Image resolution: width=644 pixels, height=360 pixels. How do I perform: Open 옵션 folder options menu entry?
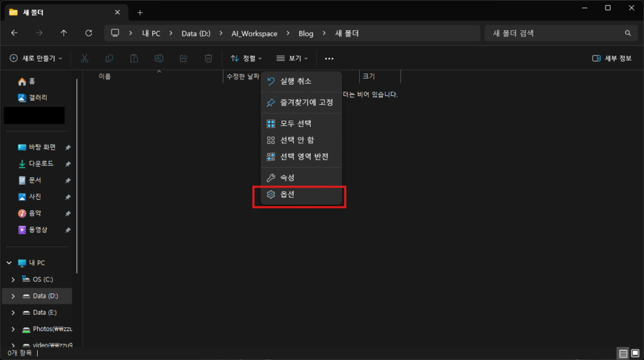301,195
